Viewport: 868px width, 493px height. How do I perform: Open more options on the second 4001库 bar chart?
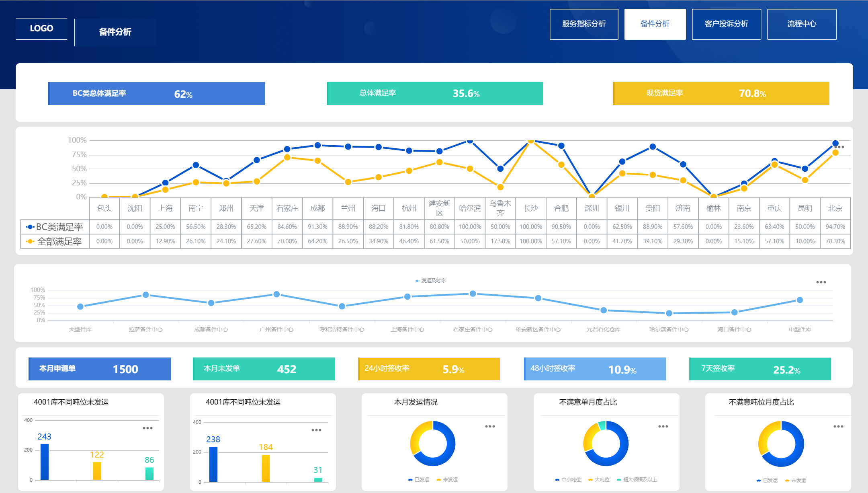coord(316,430)
